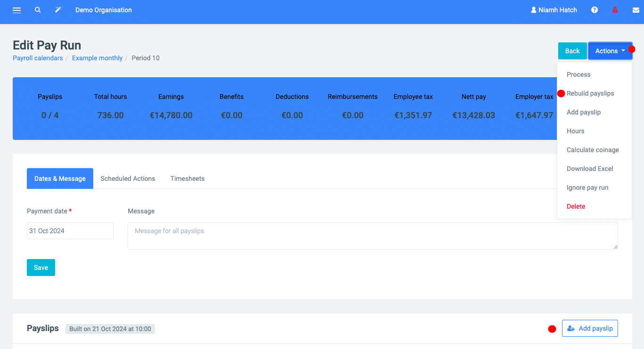Image resolution: width=644 pixels, height=349 pixels.
Task: Open the help question mark icon
Action: (595, 10)
